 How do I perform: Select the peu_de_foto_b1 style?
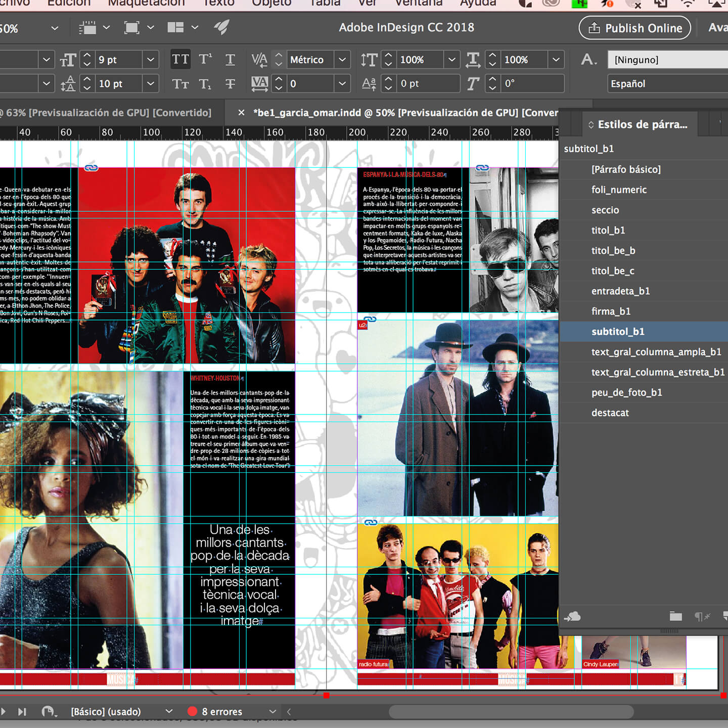coord(626,392)
